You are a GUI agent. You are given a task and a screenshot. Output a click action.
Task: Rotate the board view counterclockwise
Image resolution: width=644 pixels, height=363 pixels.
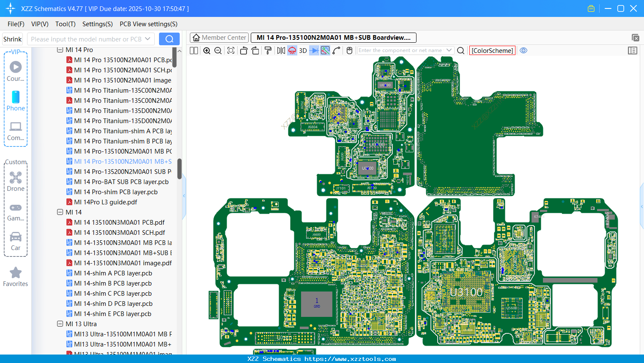(244, 50)
